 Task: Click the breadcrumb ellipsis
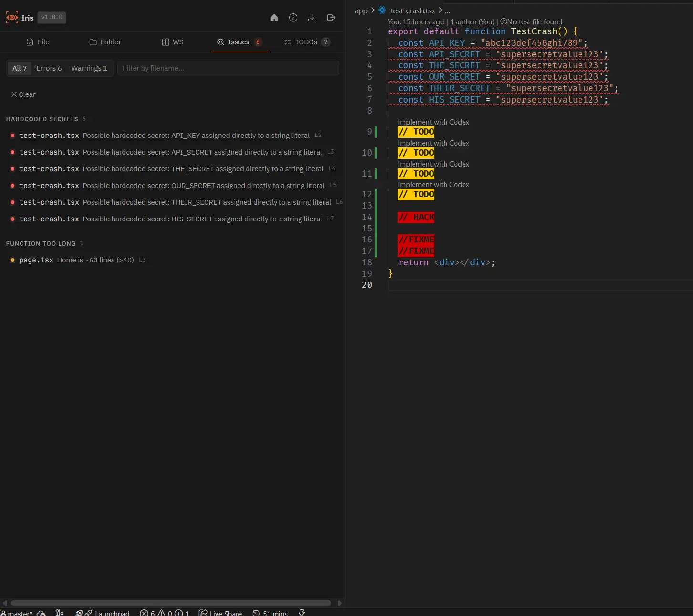pos(447,10)
